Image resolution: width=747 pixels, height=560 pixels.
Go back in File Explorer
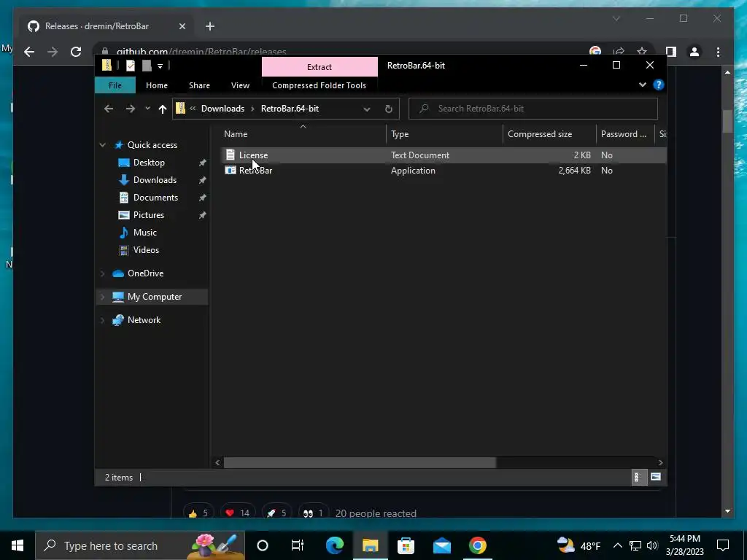tap(109, 109)
